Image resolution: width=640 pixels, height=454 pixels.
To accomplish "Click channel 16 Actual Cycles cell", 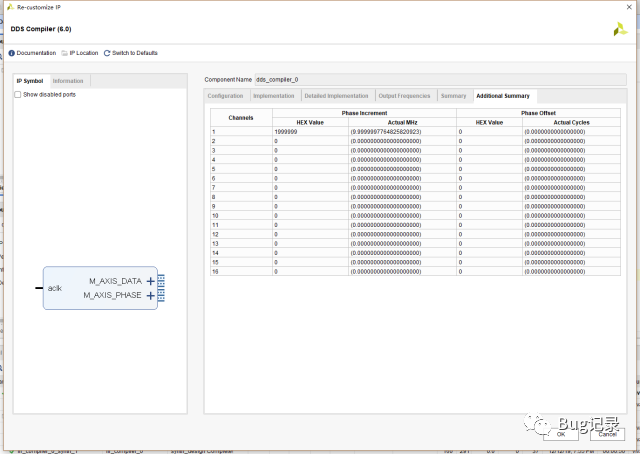I will click(x=571, y=272).
